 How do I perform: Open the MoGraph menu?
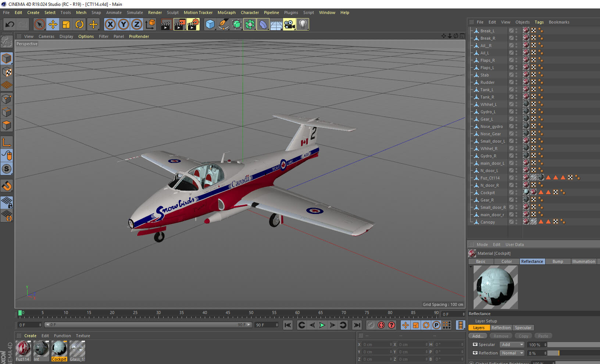click(226, 13)
